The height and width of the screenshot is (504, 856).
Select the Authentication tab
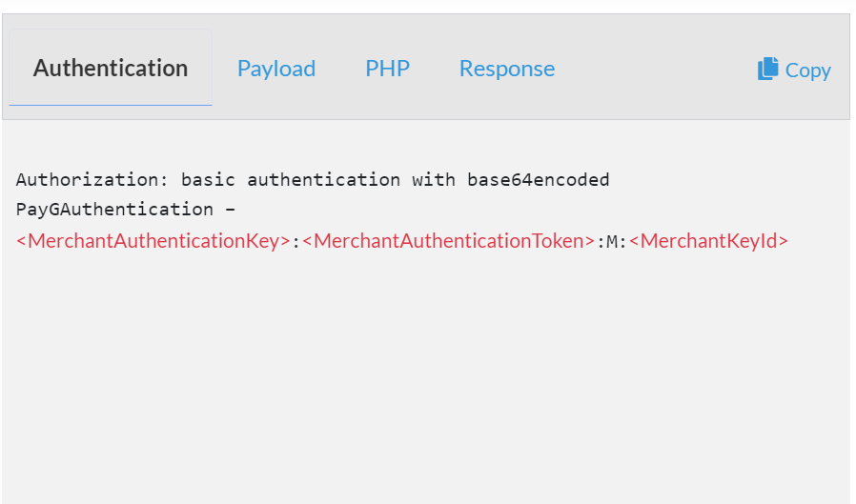coord(111,69)
